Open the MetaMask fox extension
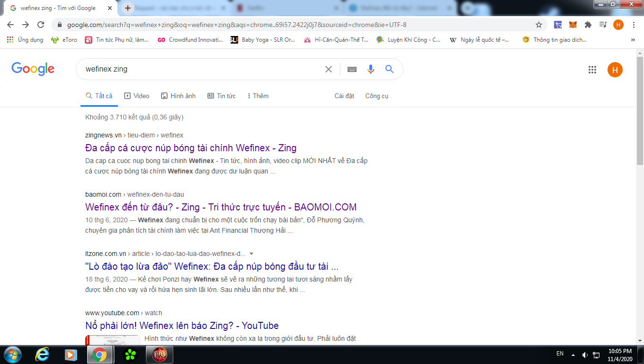 (x=573, y=25)
